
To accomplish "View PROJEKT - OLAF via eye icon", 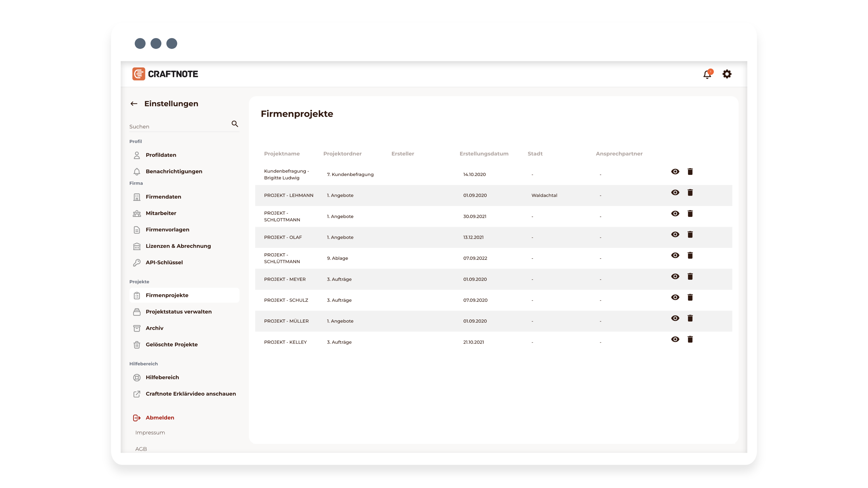I will [675, 235].
